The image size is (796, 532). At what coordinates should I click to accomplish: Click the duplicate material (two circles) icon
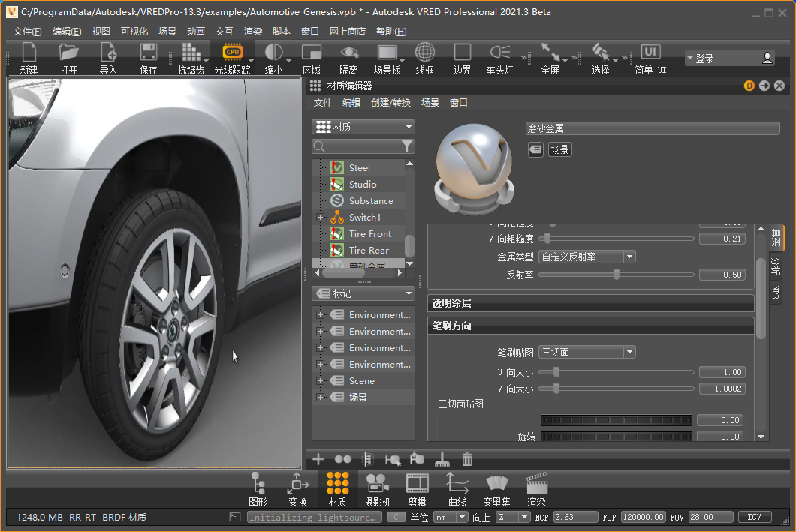[343, 459]
